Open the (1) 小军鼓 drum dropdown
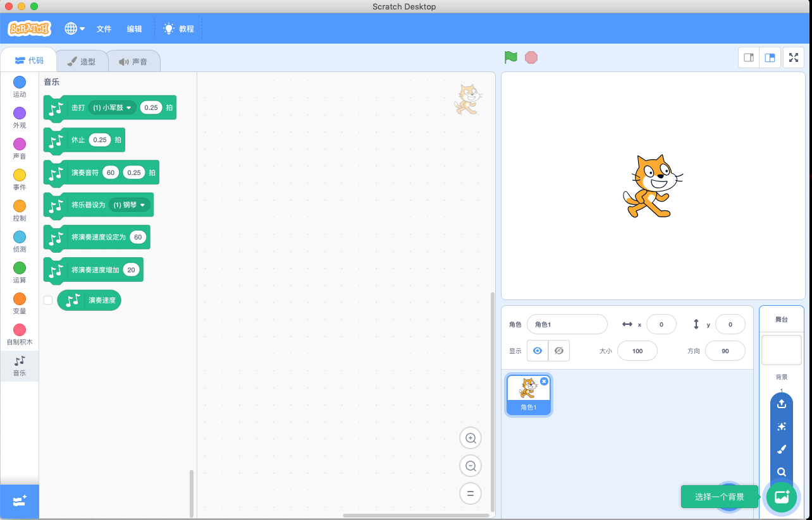Image resolution: width=812 pixels, height=520 pixels. 113,107
